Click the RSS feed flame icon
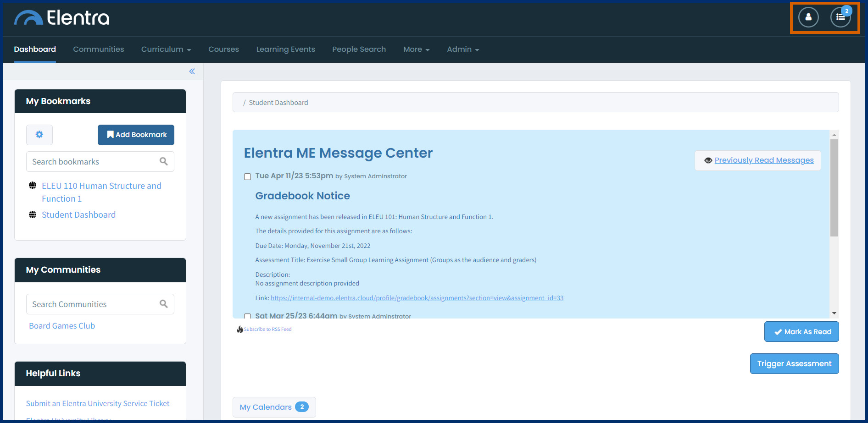The image size is (868, 423). tap(239, 330)
